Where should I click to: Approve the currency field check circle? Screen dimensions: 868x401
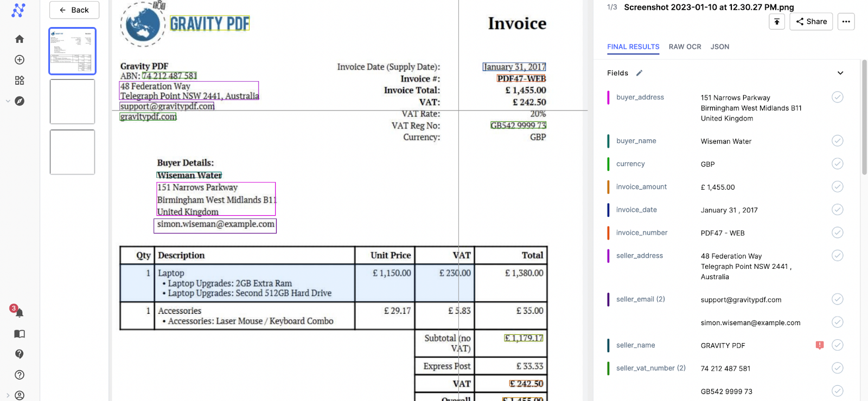click(x=838, y=164)
